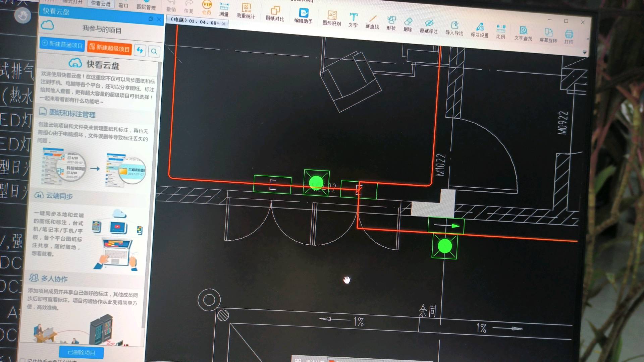
Task: Click the 余同 text in drawing
Action: click(427, 311)
